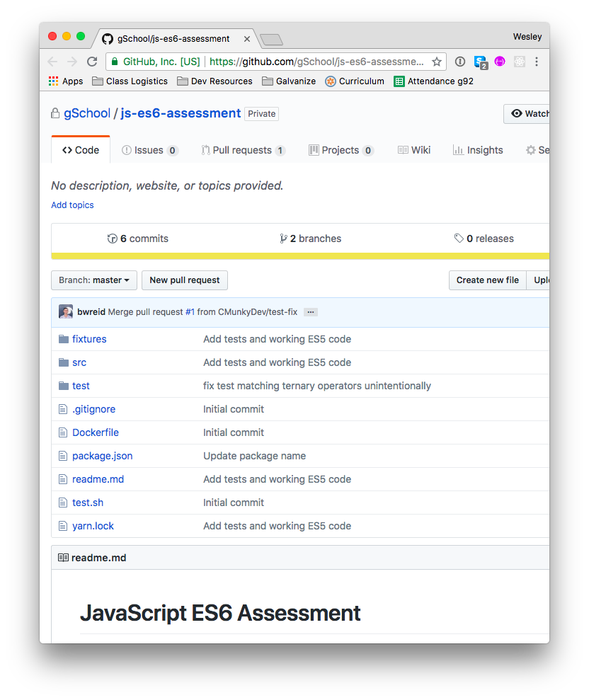Open the fixtures folder
This screenshot has width=589, height=700.
point(89,339)
